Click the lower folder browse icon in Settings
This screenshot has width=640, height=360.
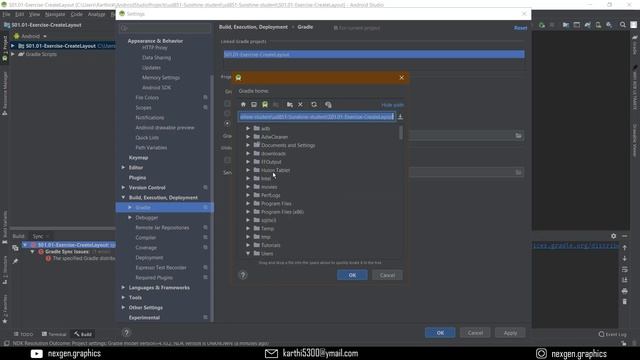click(518, 172)
